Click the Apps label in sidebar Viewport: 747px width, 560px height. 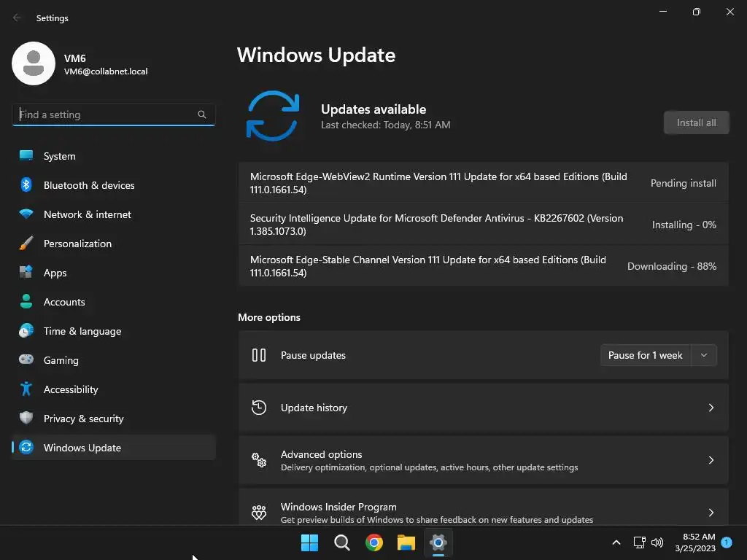tap(55, 273)
